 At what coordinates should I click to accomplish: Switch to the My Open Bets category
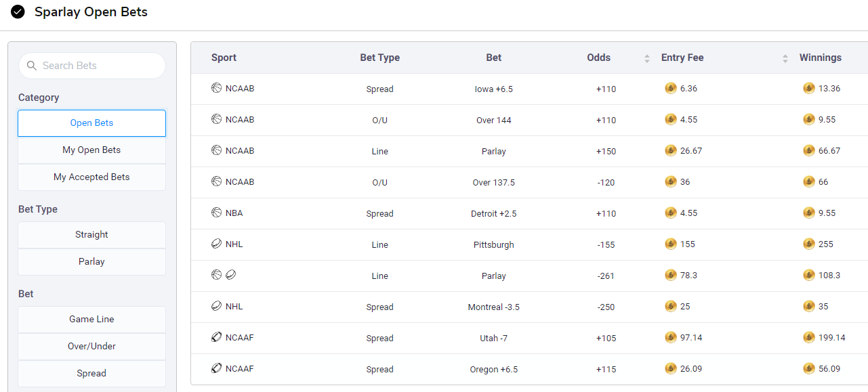pos(91,150)
